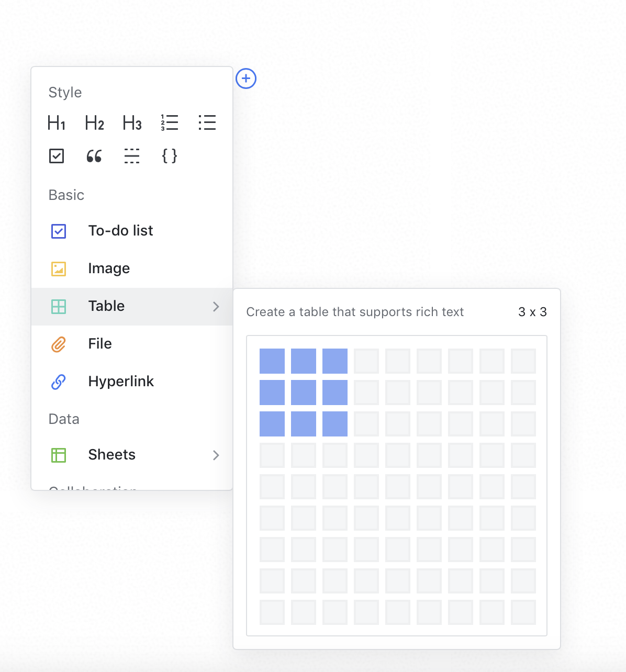The height and width of the screenshot is (672, 626).
Task: Apply Heading 1 style
Action: 57,123
